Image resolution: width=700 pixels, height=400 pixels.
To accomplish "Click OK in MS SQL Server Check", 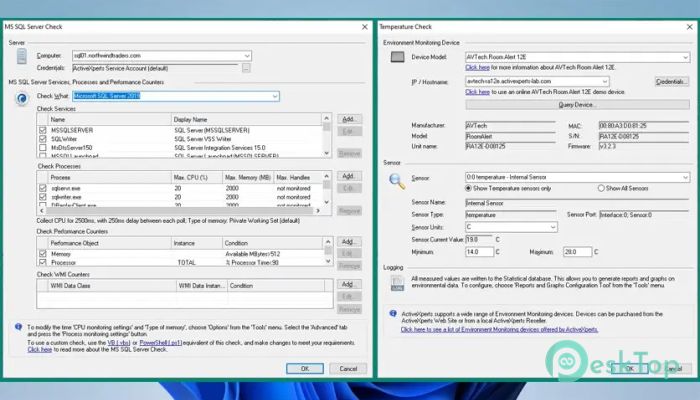I will coord(305,369).
